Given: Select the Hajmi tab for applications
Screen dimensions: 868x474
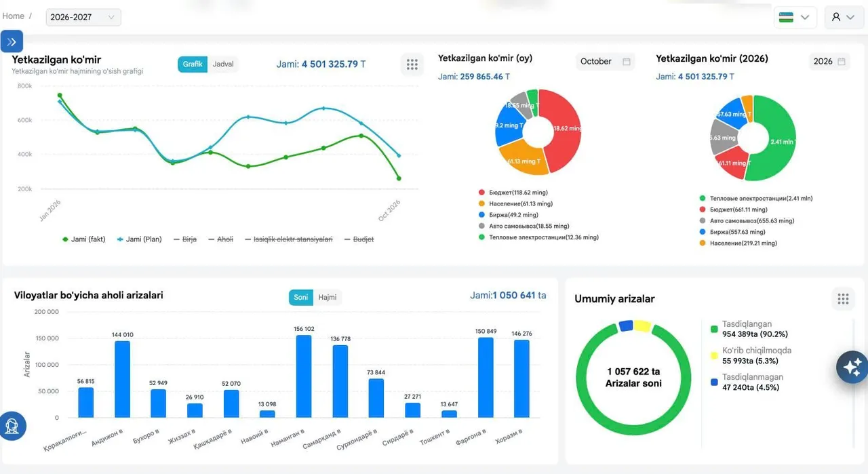Looking at the screenshot, I should (x=328, y=298).
